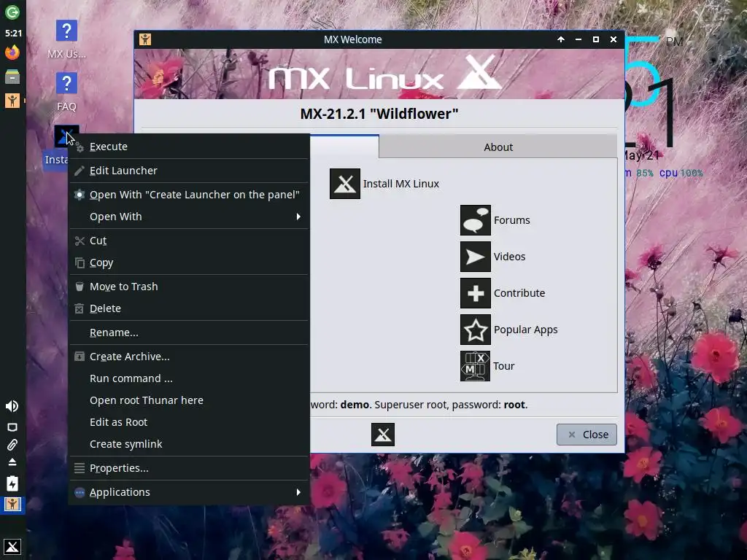747x560 pixels.
Task: Click the keep-above arrow in the MX Welcome titlebar
Action: [561, 39]
